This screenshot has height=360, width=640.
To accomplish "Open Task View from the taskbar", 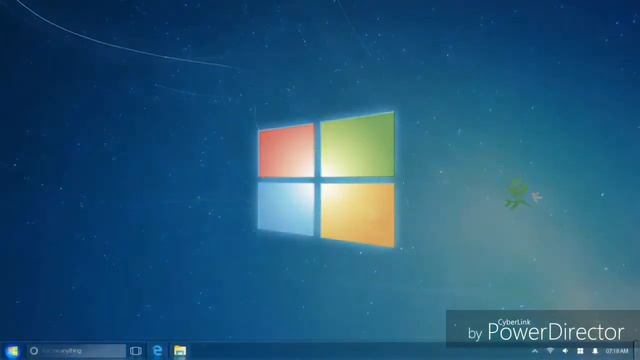I will (x=136, y=351).
